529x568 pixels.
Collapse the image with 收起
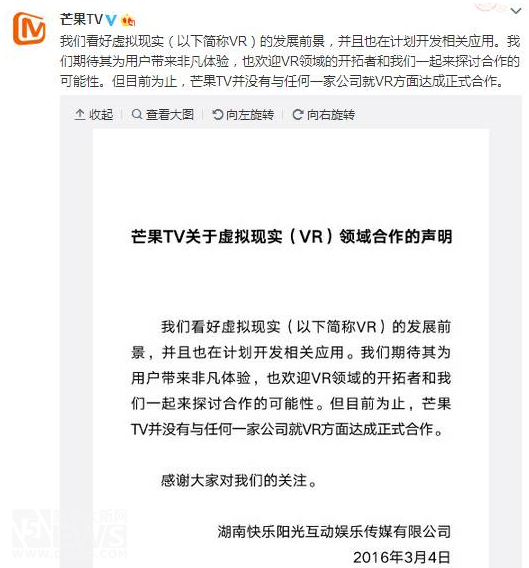pyautogui.click(x=94, y=114)
